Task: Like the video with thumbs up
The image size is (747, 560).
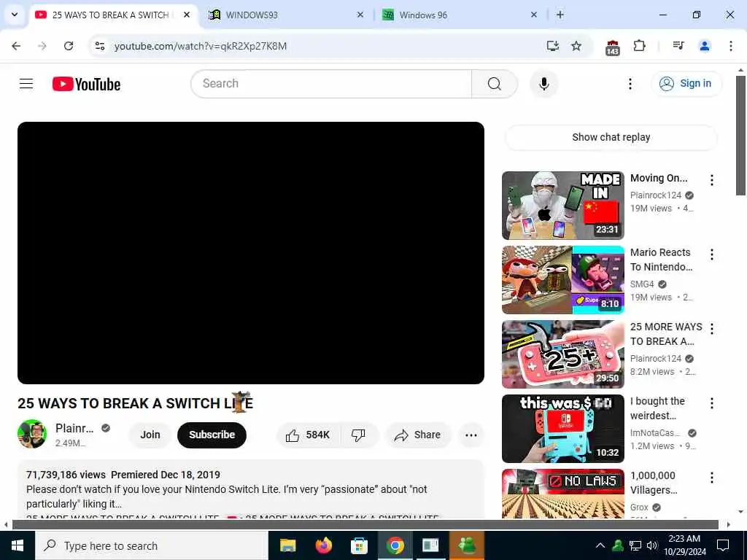Action: coord(307,435)
